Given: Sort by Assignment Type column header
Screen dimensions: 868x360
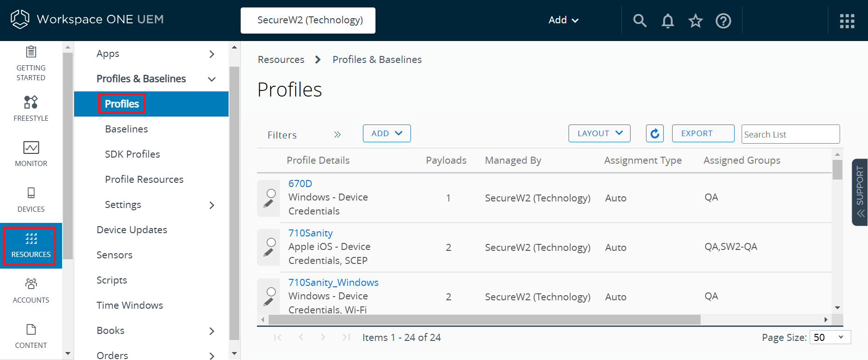Looking at the screenshot, I should click(643, 160).
